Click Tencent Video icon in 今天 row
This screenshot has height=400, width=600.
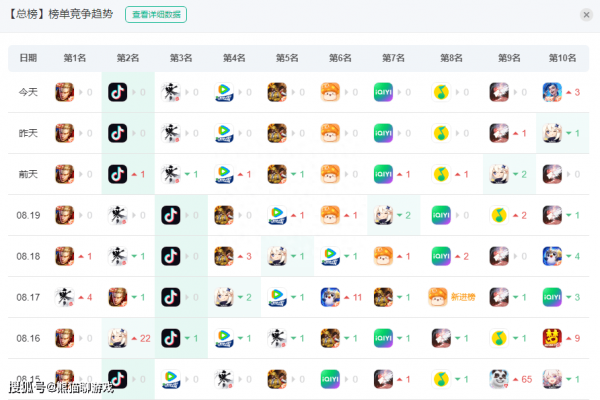224,92
